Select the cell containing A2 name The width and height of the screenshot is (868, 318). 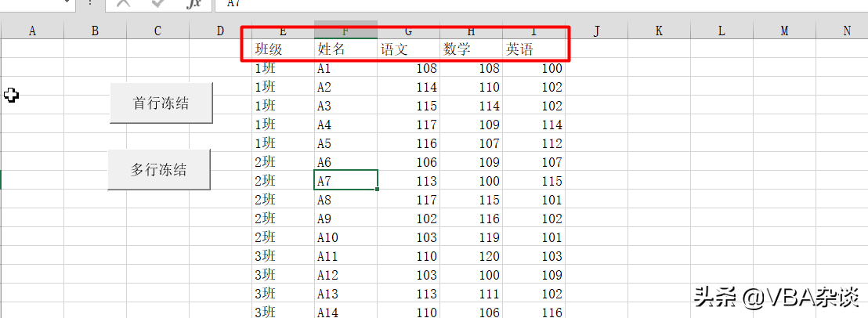(345, 87)
